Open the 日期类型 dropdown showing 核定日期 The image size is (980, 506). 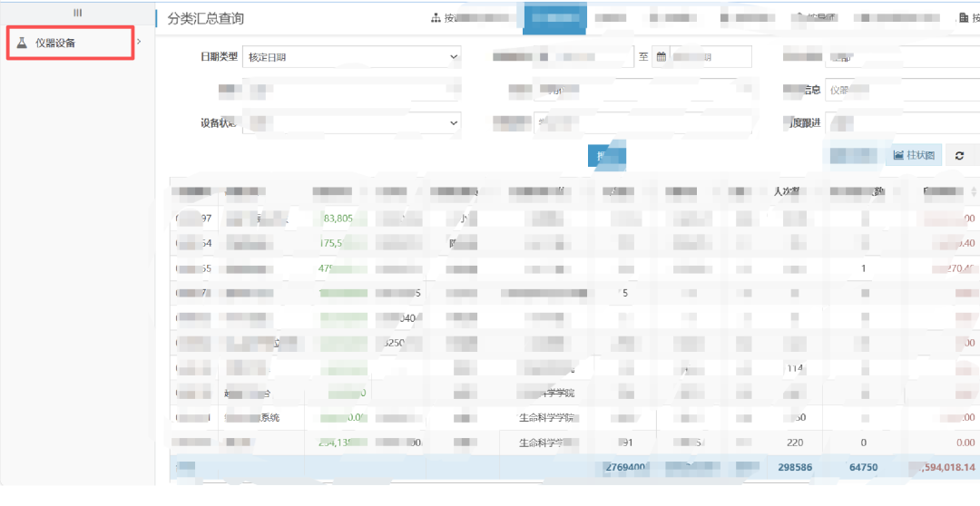click(351, 57)
